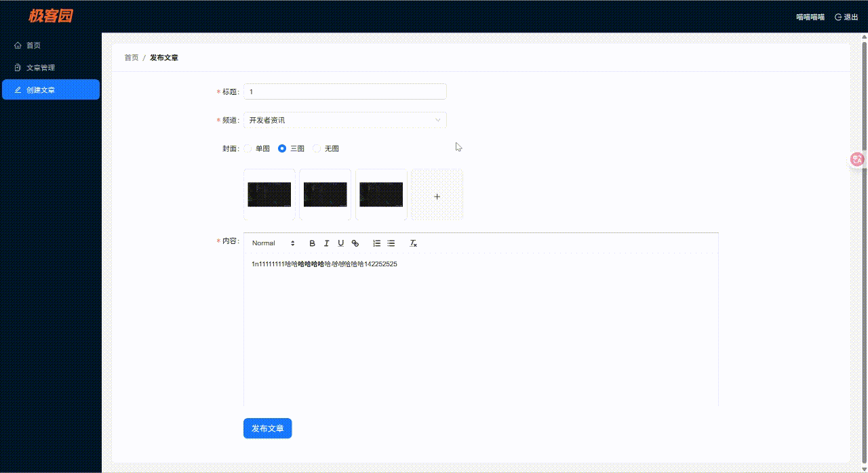Click the 发布文章 publish button
This screenshot has width=868, height=473.
[x=267, y=428]
